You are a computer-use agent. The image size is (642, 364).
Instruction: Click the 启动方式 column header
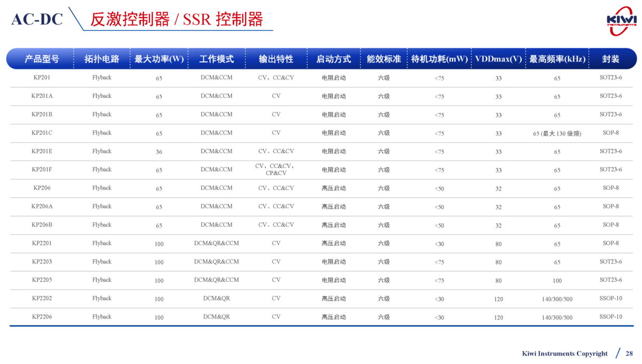point(333,59)
